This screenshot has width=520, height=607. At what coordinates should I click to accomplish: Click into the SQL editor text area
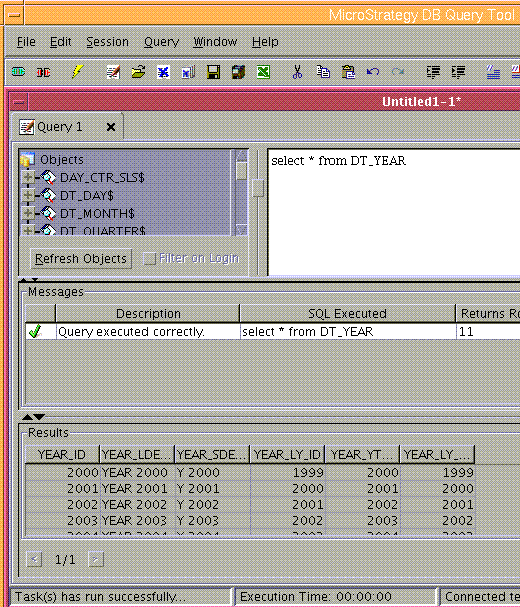click(394, 212)
